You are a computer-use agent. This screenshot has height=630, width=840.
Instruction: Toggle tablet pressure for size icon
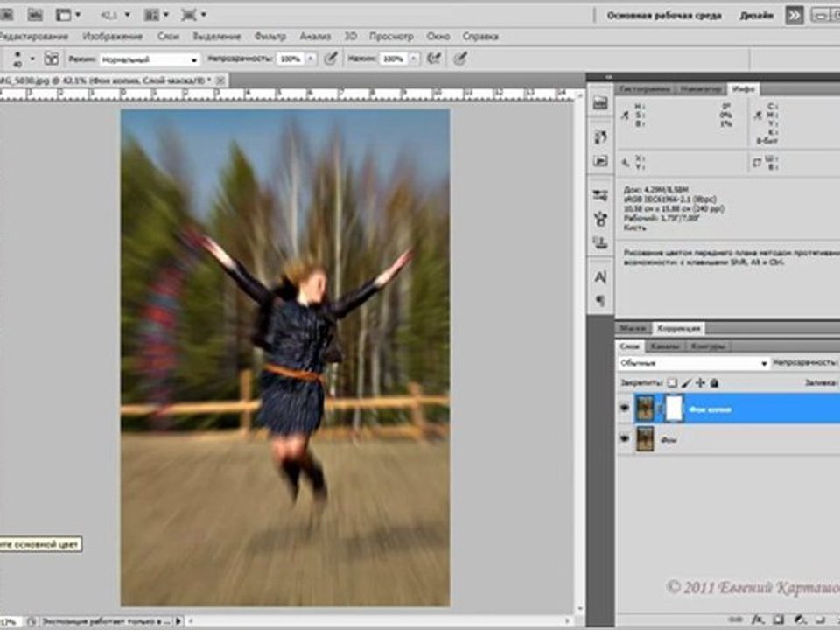(x=460, y=59)
